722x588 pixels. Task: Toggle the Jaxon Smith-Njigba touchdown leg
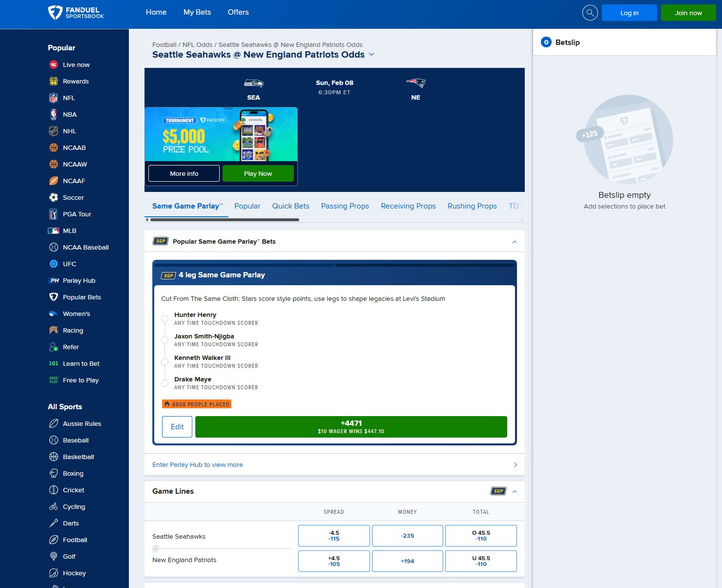tap(165, 340)
